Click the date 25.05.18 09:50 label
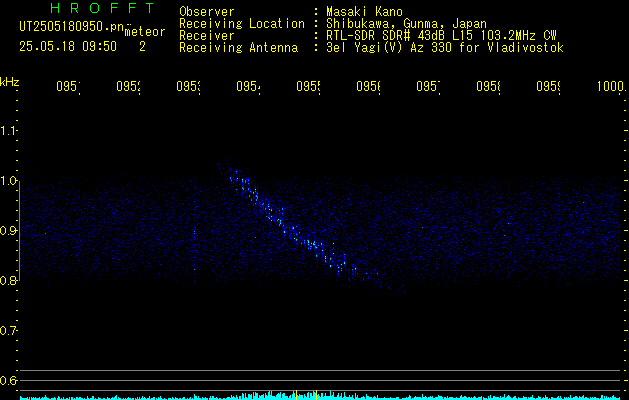 (68, 47)
